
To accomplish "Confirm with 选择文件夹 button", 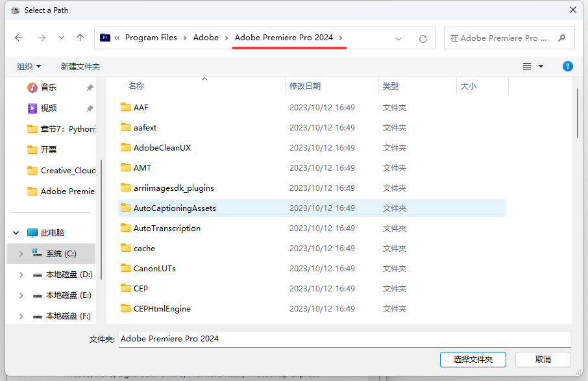I will point(473,360).
